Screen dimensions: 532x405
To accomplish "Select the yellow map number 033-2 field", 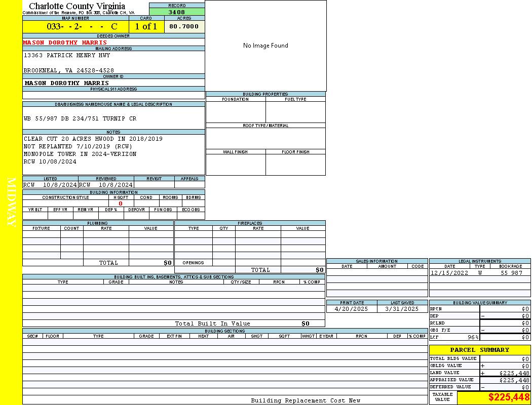I will (75, 27).
